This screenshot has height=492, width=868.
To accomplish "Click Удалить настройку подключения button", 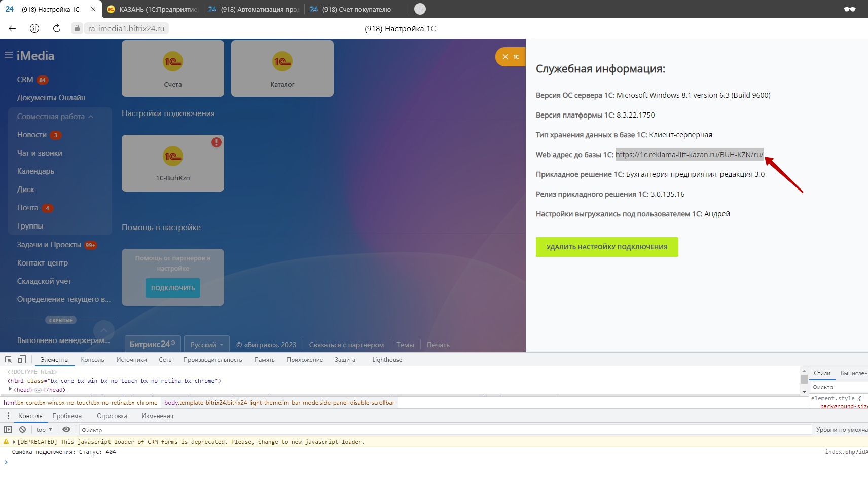I will (607, 247).
